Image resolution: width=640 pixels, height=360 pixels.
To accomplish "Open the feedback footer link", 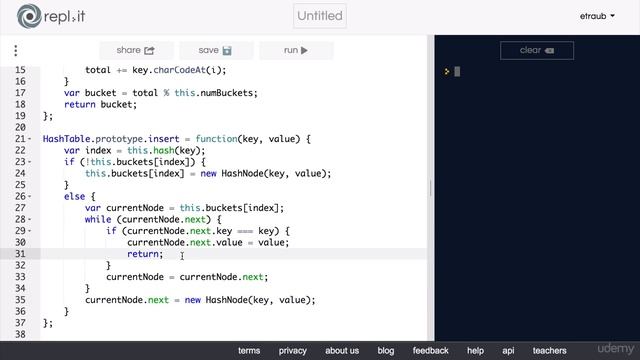I will pyautogui.click(x=431, y=351).
